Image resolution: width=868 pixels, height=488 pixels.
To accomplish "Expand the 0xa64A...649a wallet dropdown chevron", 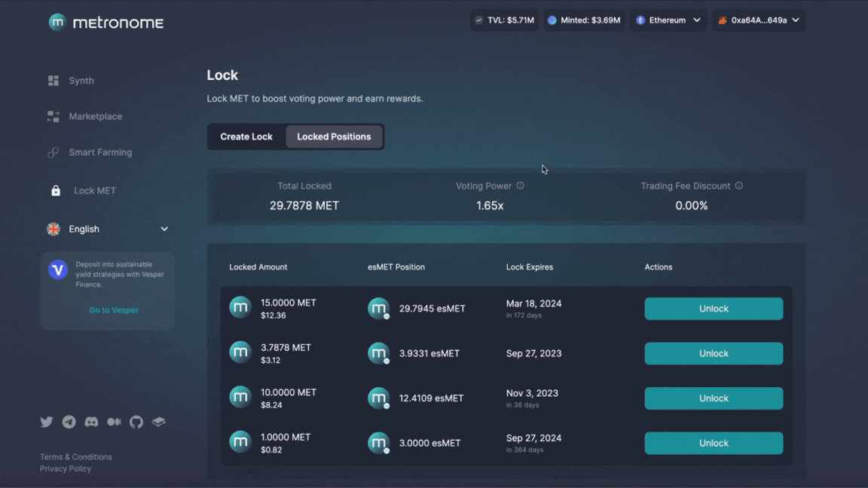I will [x=796, y=20].
